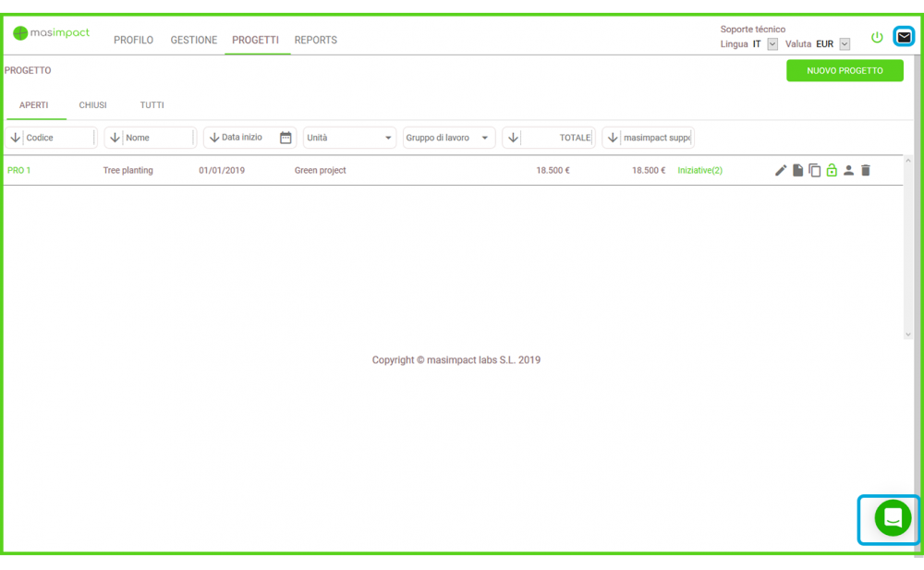
Task: Click the green power logout icon
Action: (x=877, y=38)
